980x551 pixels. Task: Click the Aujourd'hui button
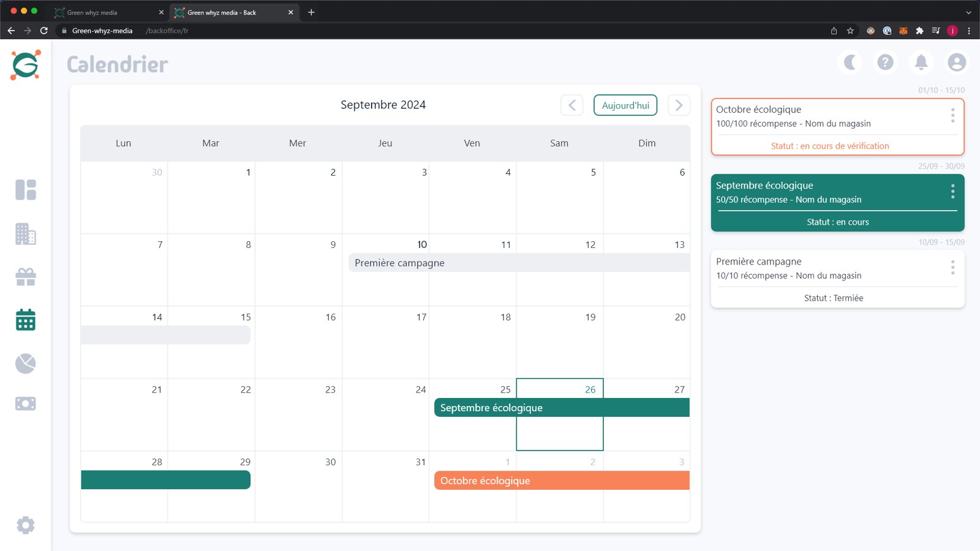[625, 105]
